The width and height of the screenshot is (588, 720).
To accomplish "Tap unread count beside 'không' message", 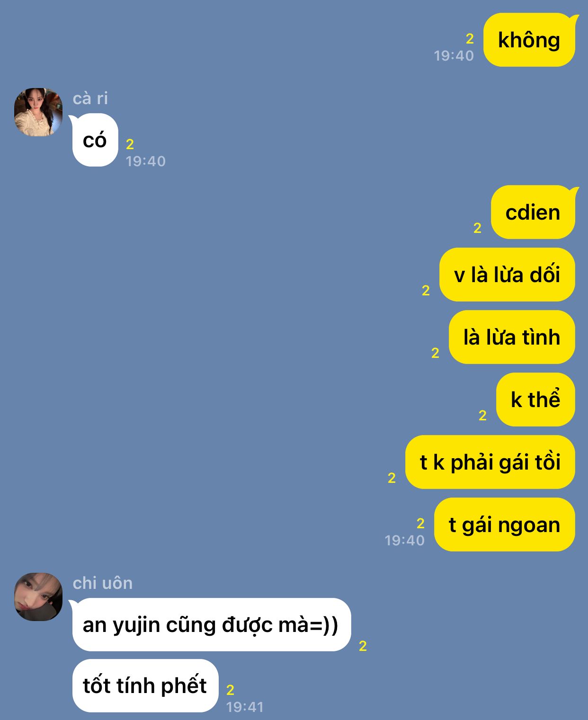I will tap(470, 39).
